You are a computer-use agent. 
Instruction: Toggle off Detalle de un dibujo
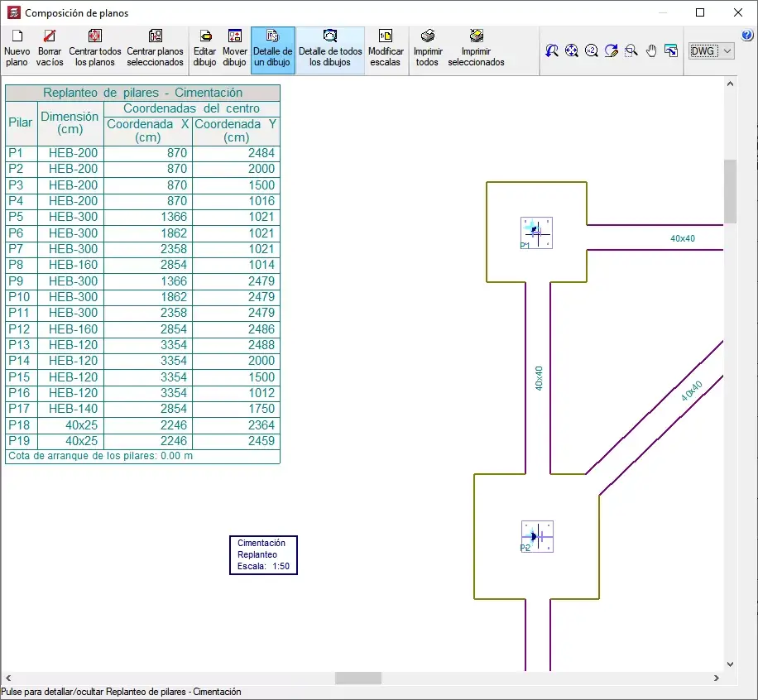(272, 50)
